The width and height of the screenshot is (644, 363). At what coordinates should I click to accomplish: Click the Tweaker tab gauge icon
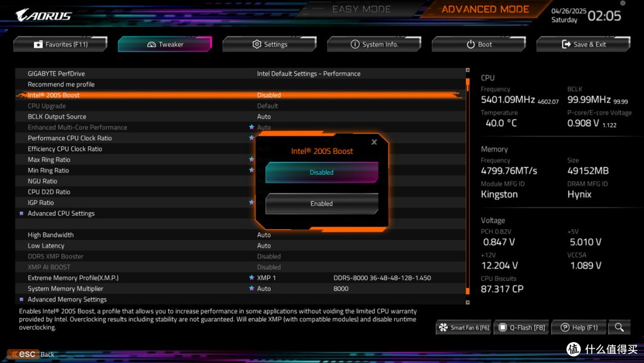pyautogui.click(x=151, y=44)
